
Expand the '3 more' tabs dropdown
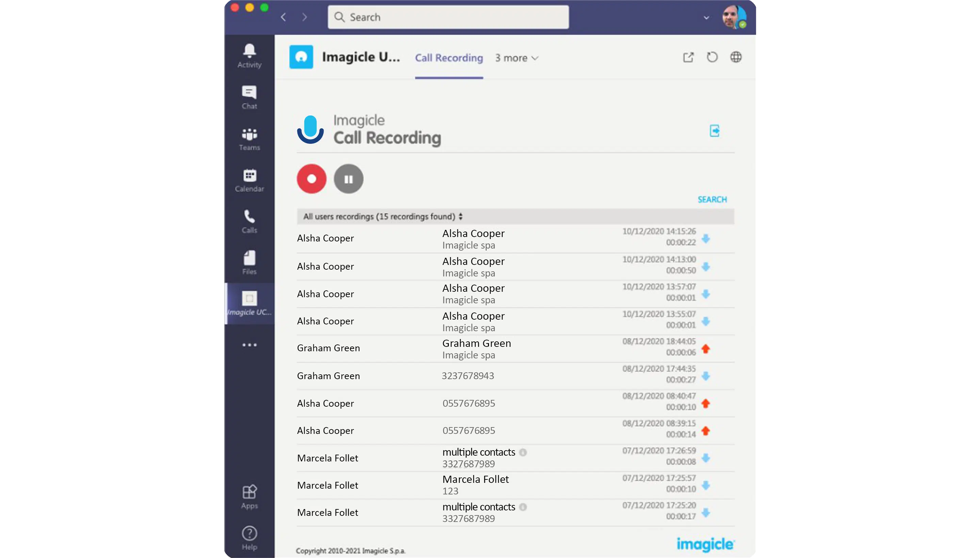[517, 58]
